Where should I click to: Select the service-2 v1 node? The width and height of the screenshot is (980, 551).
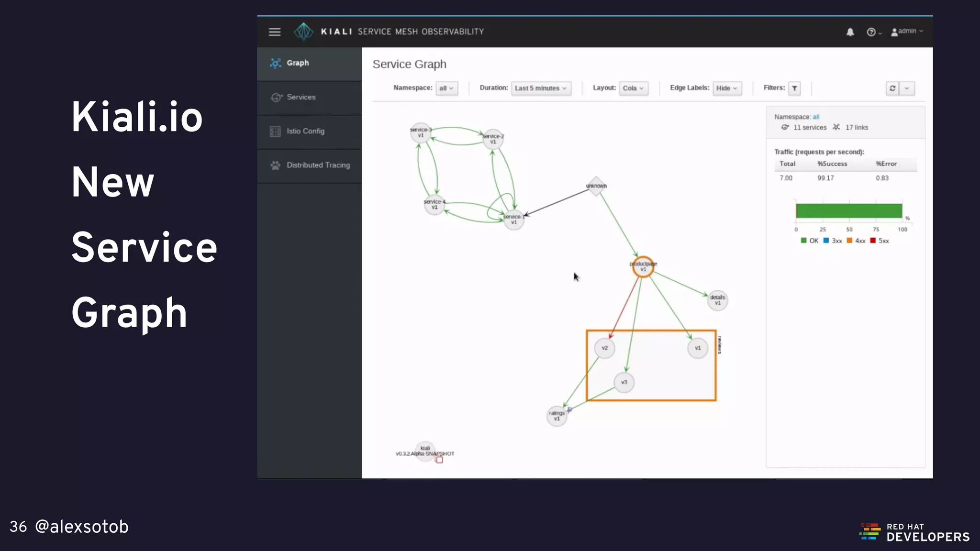(493, 139)
